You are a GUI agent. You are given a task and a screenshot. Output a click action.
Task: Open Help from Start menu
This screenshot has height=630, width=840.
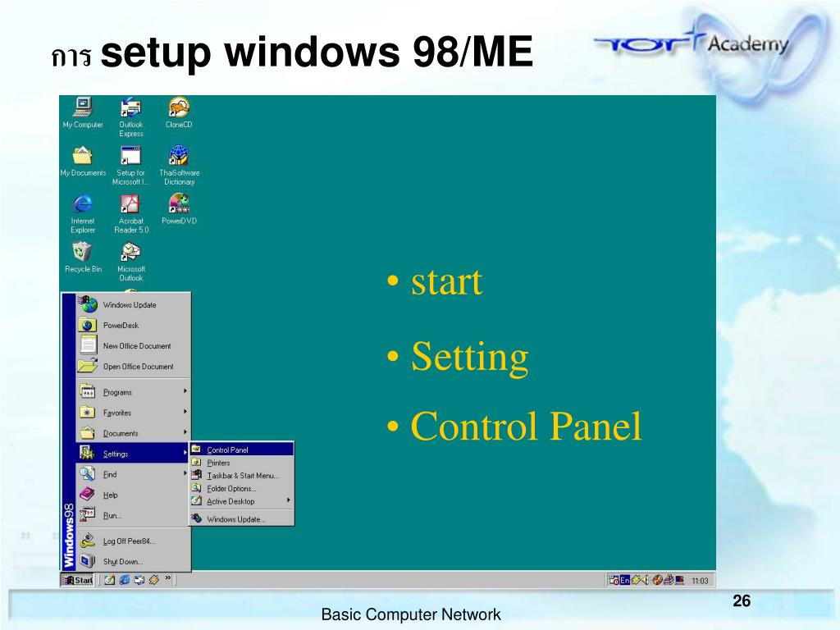[x=134, y=495]
